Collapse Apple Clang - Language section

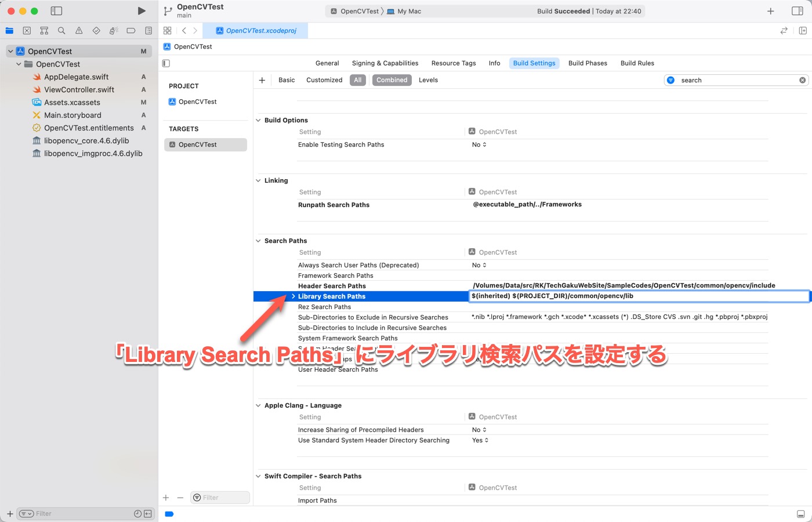pos(259,406)
